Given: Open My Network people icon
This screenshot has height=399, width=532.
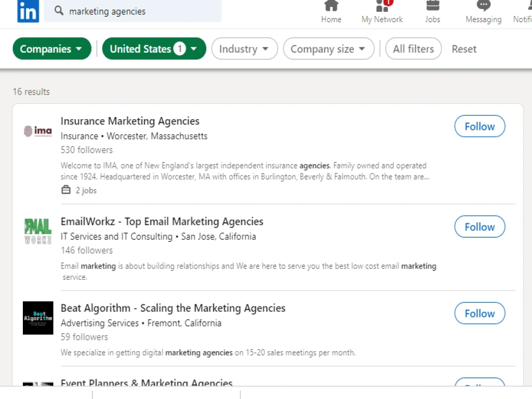Looking at the screenshot, I should click(382, 6).
